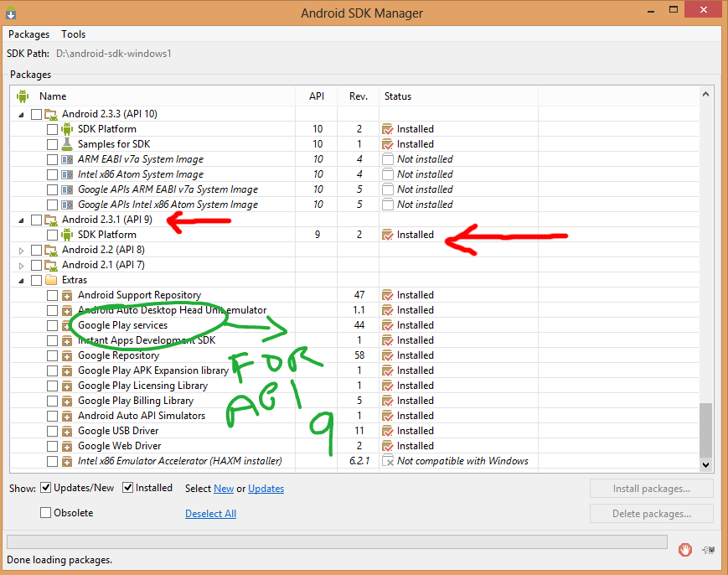Click robot icon beside API 9 SDK Platform
Viewport: 728px width, 575px height.
(67, 235)
